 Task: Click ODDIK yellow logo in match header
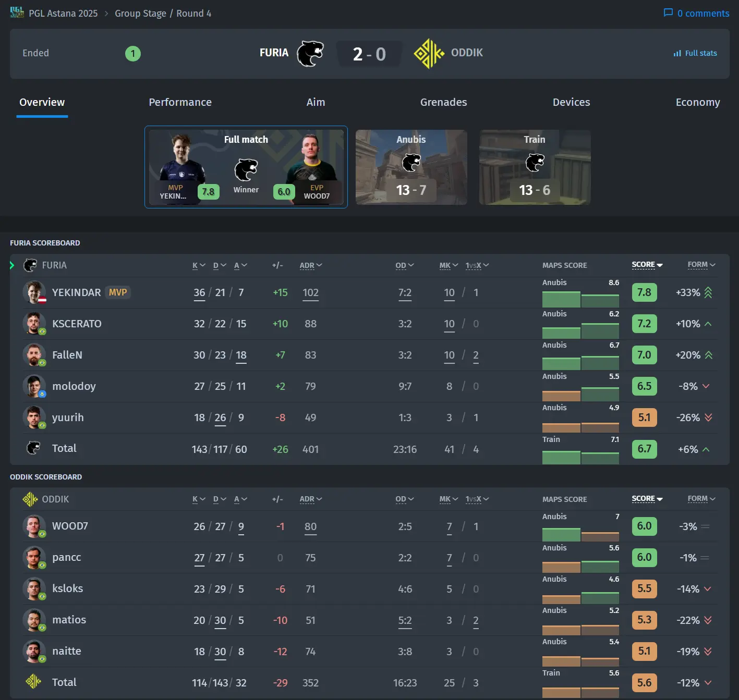(x=429, y=53)
